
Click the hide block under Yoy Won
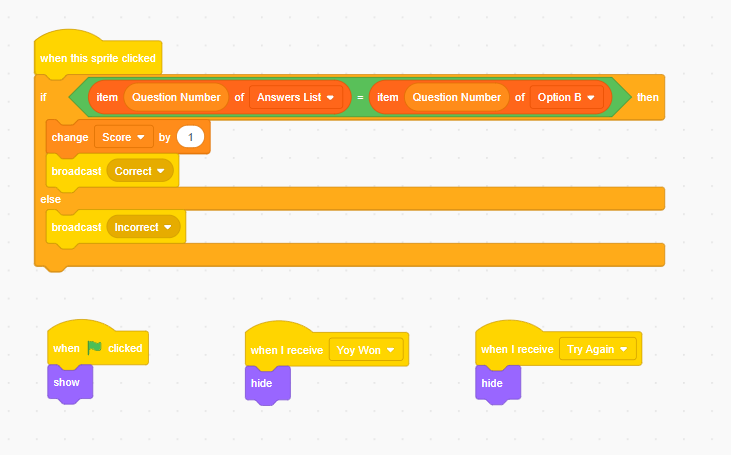pos(268,384)
